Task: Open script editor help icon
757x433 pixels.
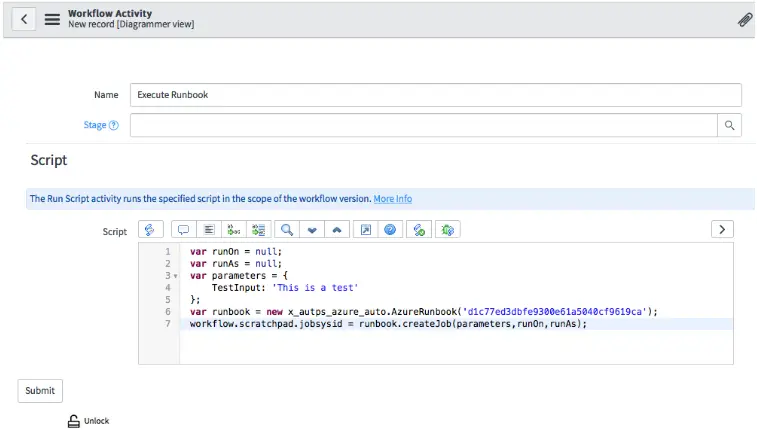Action: click(391, 230)
